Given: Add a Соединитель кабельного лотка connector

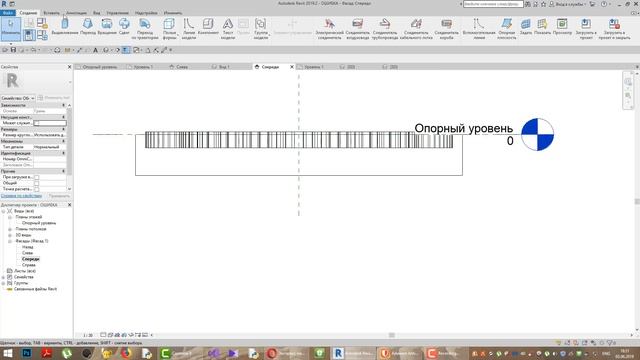Looking at the screenshot, I should click(416, 29).
